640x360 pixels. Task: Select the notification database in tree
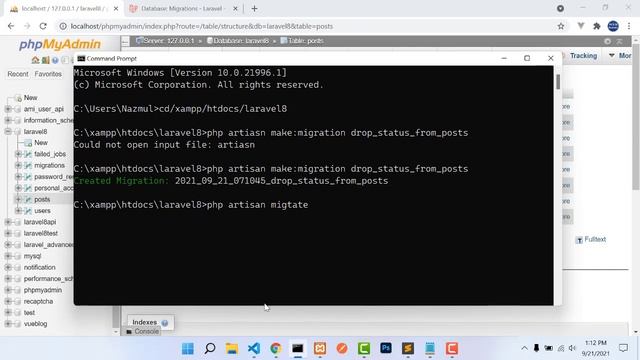[40, 267]
